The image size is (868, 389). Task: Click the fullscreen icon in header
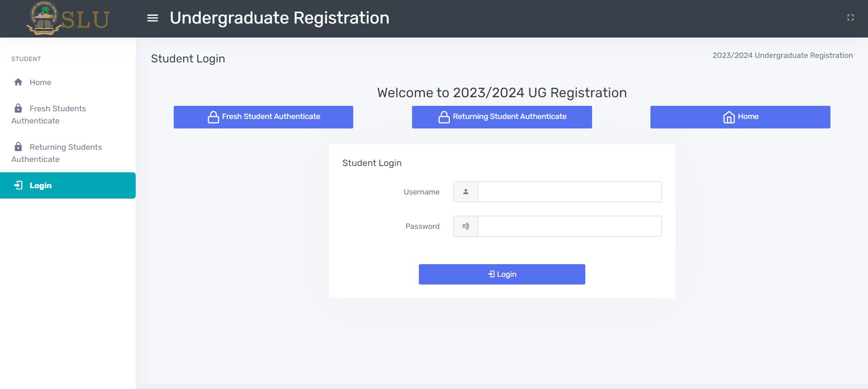click(x=850, y=18)
